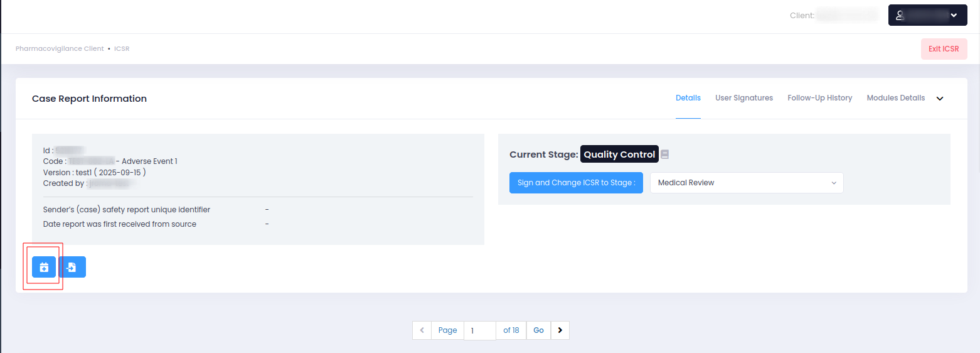Go to the next page arrow

coord(560,330)
